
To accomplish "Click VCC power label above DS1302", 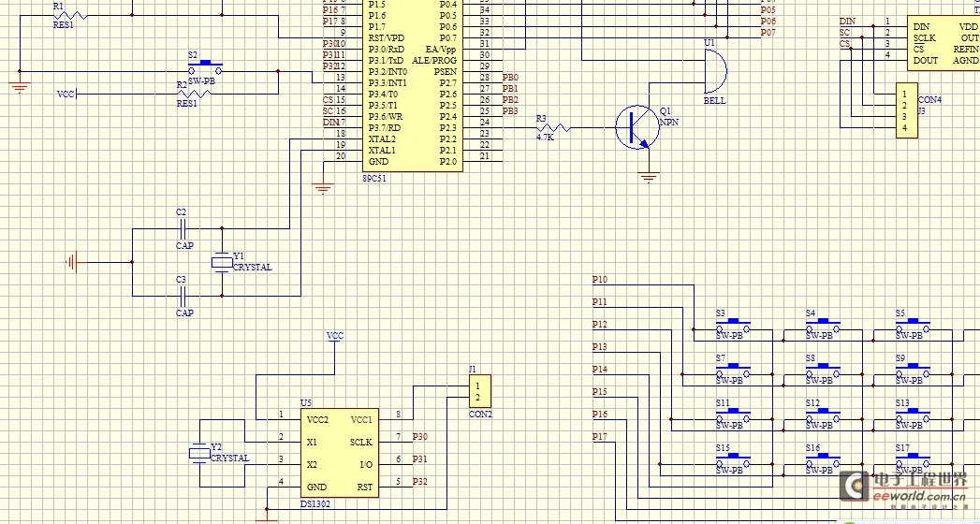I will tap(335, 335).
